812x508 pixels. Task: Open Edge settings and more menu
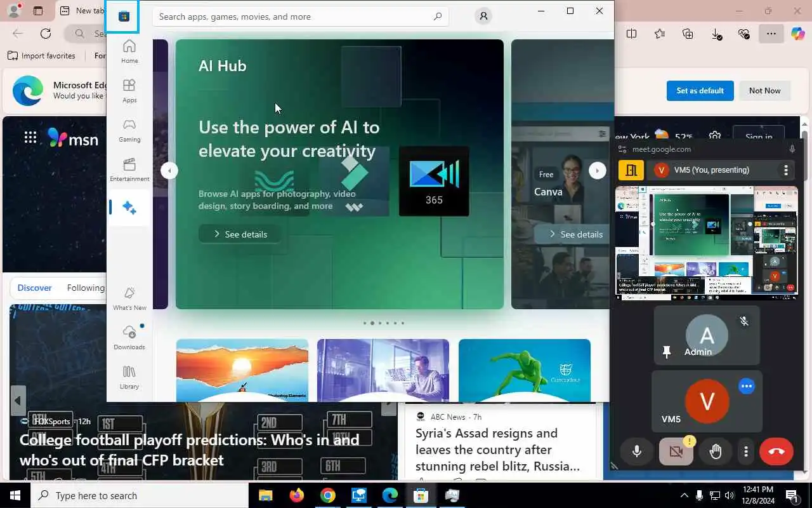tap(771, 34)
